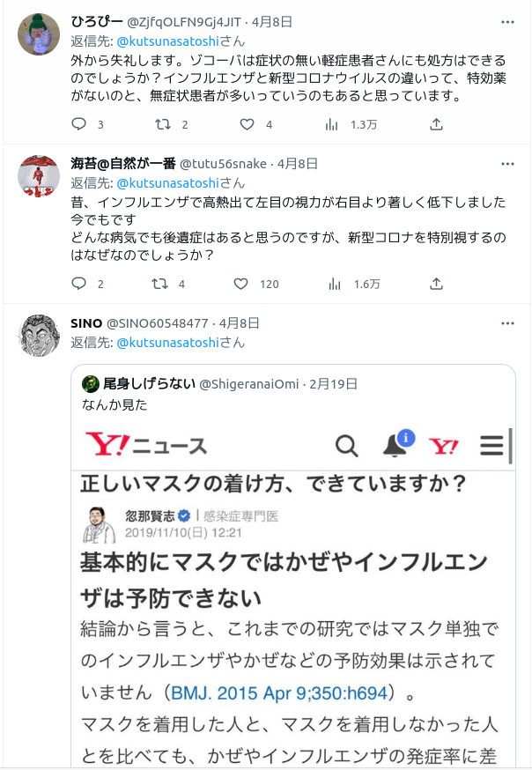Open view stats showing 1.6万

coord(353,284)
